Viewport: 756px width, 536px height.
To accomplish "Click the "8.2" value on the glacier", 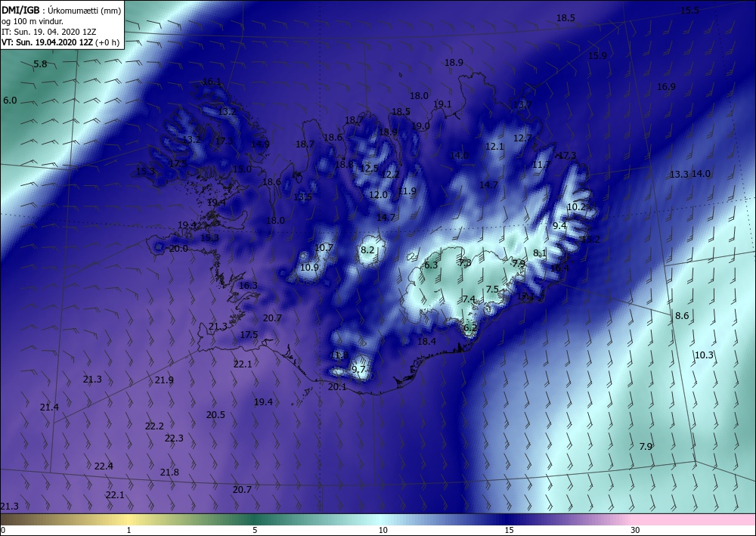I will coord(367,249).
